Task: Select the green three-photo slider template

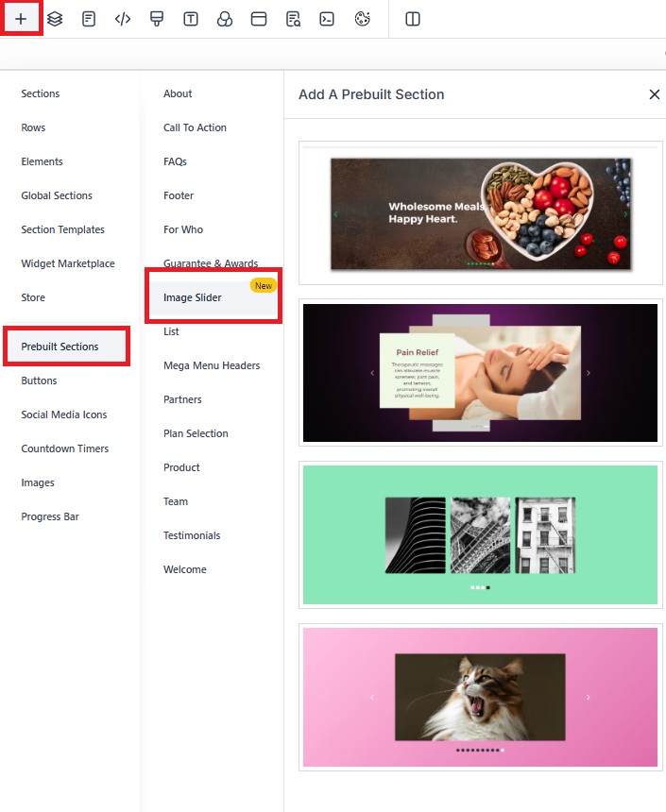Action: [x=481, y=535]
